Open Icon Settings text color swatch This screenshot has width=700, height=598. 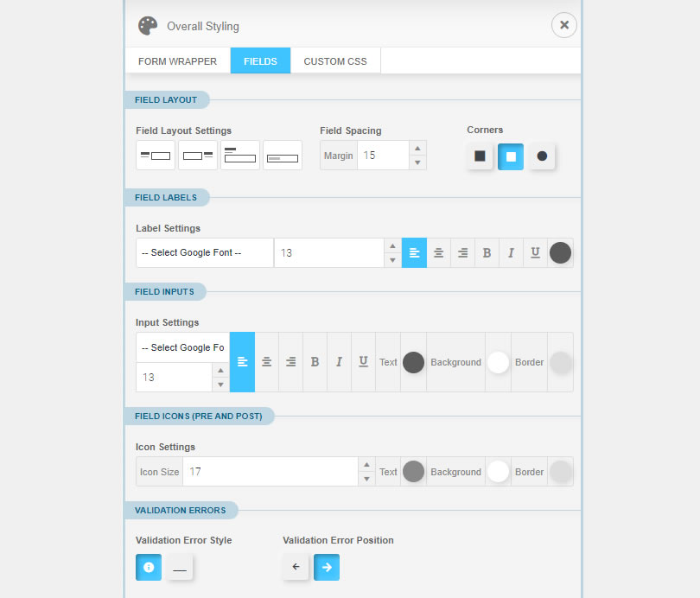tap(413, 472)
